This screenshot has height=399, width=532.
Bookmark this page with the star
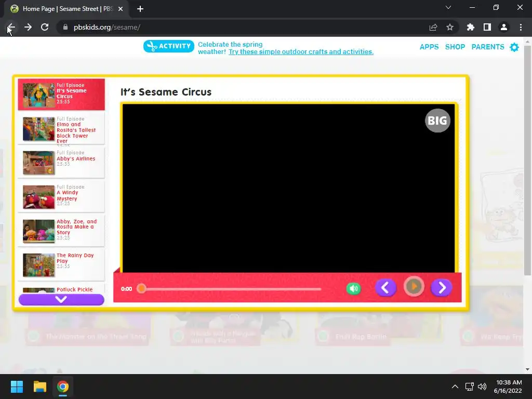pyautogui.click(x=450, y=27)
